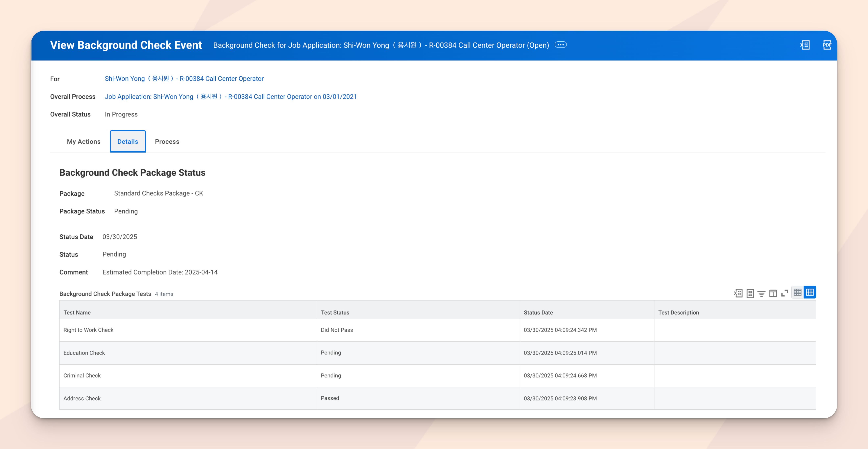
Task: Click the Package Status Pending value
Action: tap(126, 211)
